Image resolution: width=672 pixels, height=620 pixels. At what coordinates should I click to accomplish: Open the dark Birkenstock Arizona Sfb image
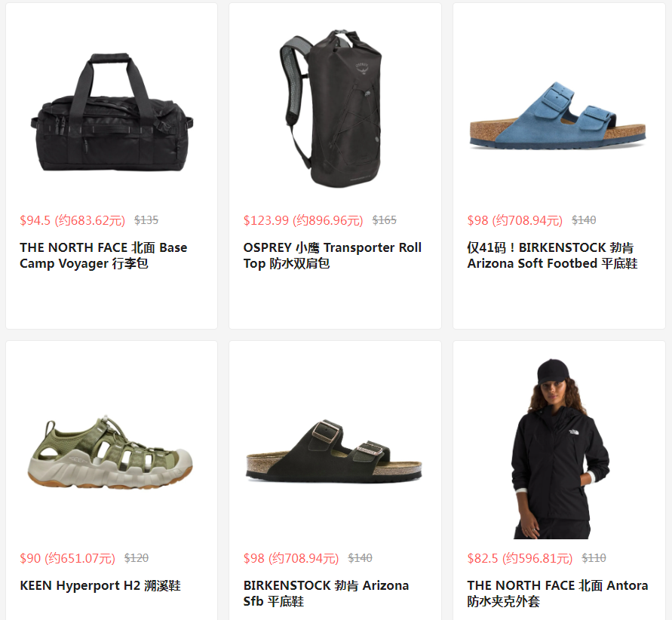click(x=334, y=450)
